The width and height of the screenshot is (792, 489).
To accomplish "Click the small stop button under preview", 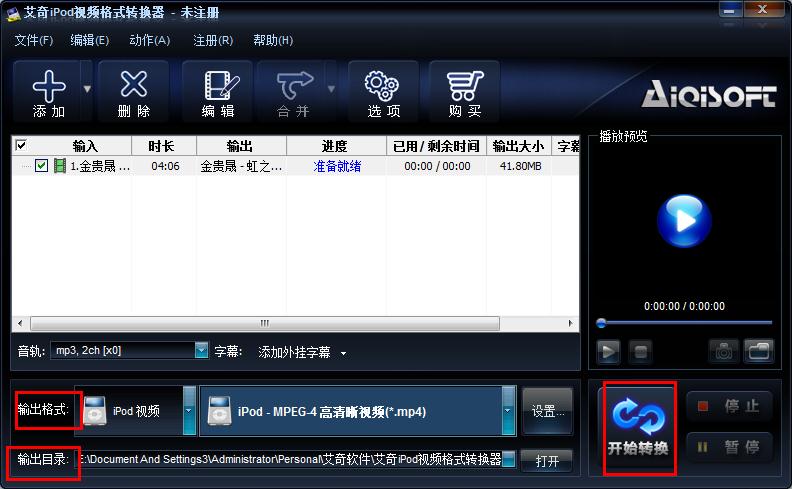I will click(640, 351).
